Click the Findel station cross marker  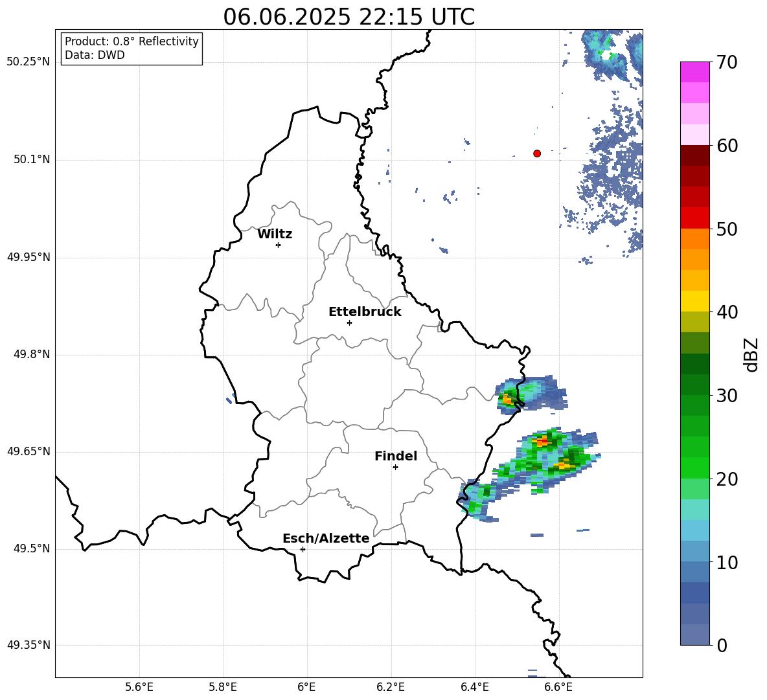tap(395, 468)
